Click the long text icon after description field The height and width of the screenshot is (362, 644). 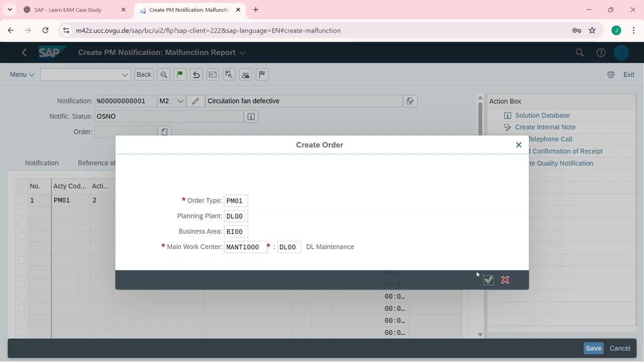[x=410, y=101]
